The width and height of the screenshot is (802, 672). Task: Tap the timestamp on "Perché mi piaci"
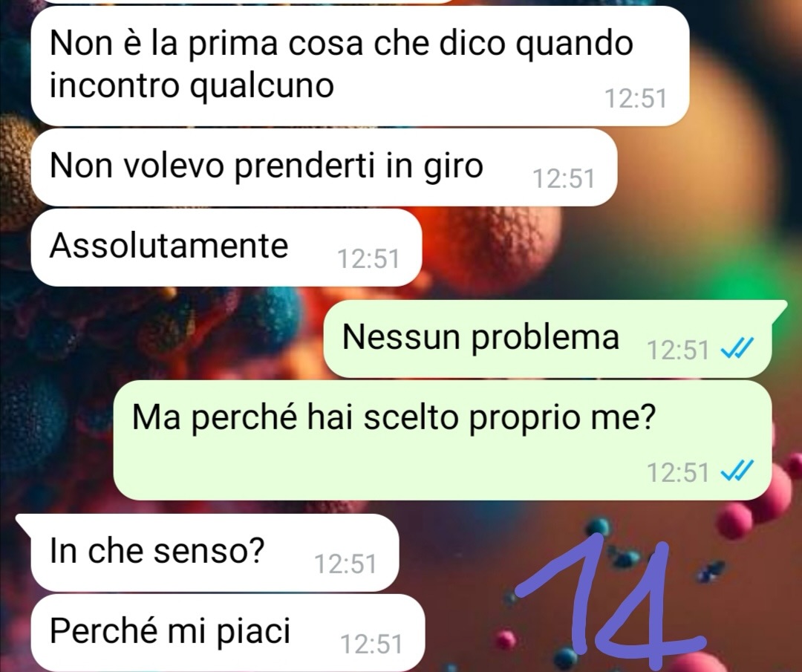(x=371, y=645)
